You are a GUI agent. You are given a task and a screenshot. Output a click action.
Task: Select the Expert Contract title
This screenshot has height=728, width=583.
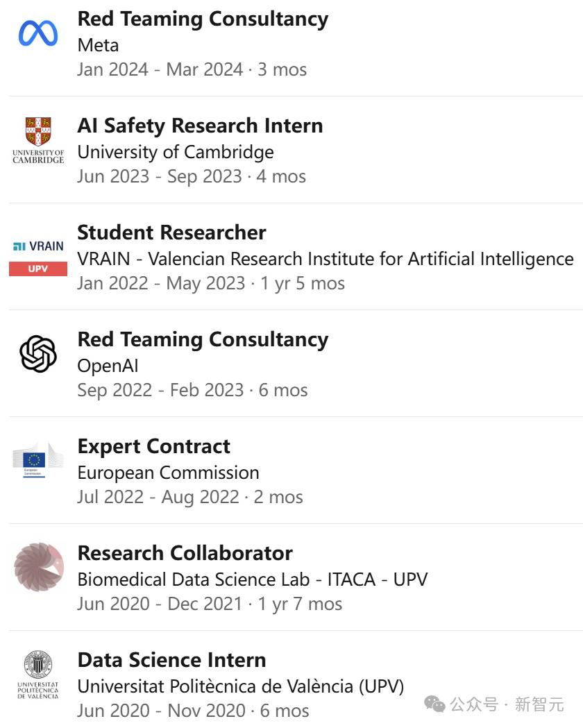click(x=153, y=447)
